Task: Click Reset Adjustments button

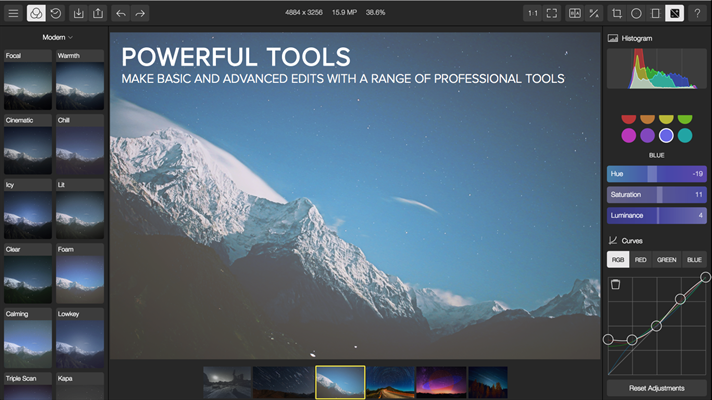Action: [657, 388]
